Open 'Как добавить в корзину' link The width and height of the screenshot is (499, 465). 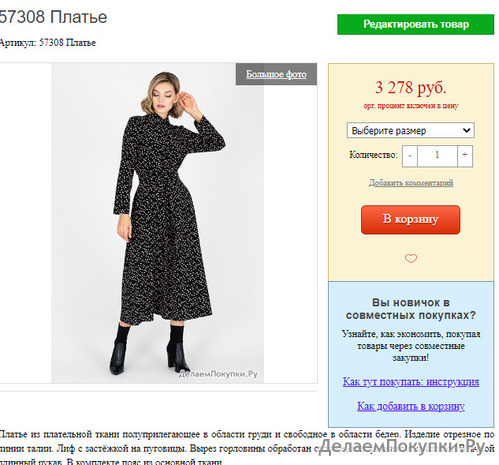coord(411,406)
